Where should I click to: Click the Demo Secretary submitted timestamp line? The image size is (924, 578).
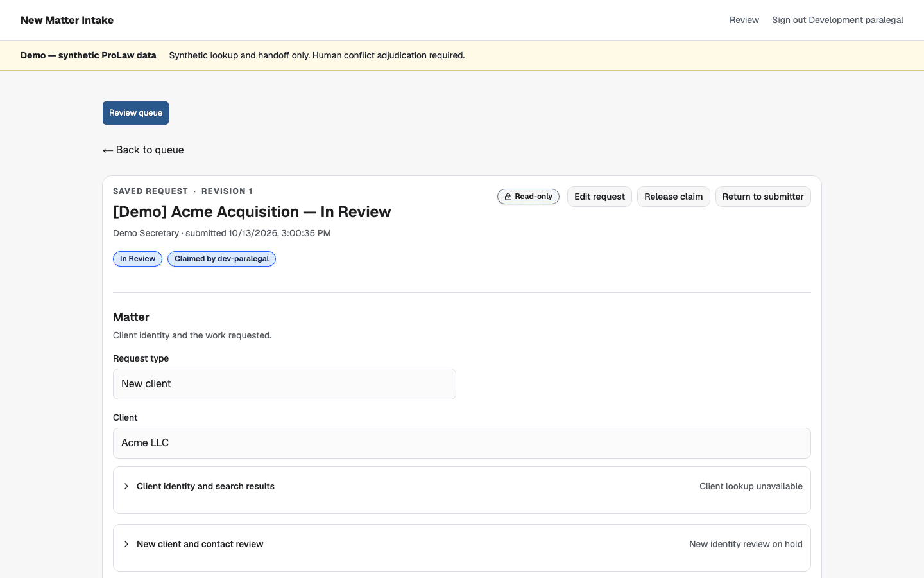pyautogui.click(x=222, y=233)
